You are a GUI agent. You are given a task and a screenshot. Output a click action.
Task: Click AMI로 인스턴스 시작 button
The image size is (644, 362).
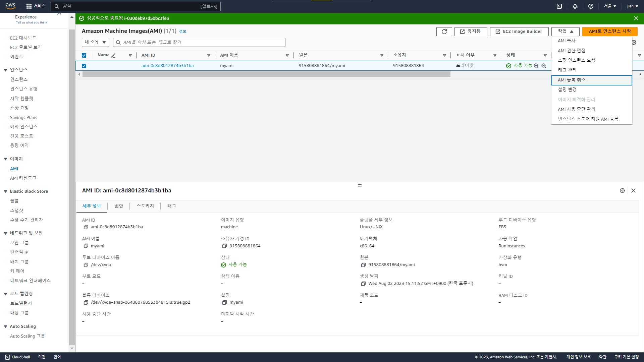(610, 32)
